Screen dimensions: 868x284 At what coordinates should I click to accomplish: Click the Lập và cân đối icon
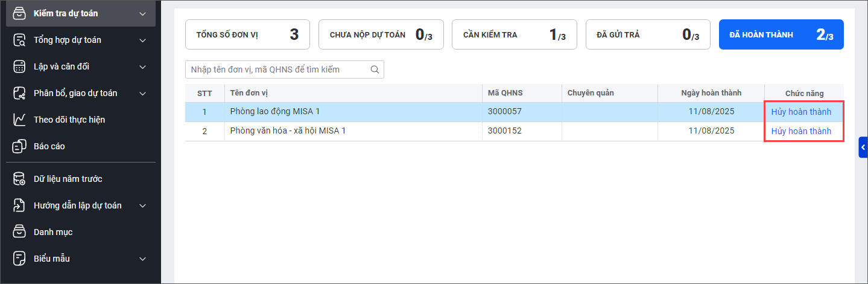(x=20, y=66)
